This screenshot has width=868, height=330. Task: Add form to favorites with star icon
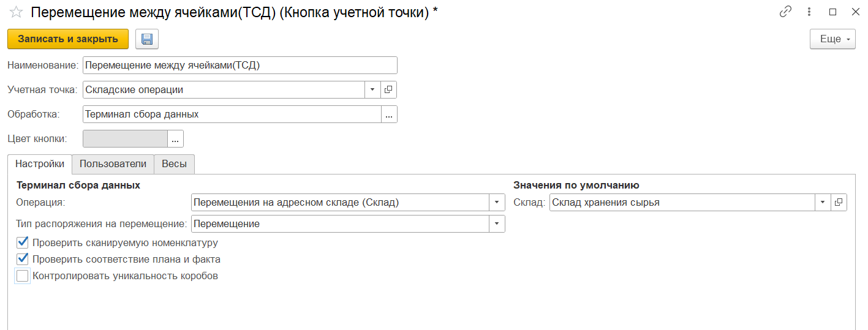(x=16, y=12)
